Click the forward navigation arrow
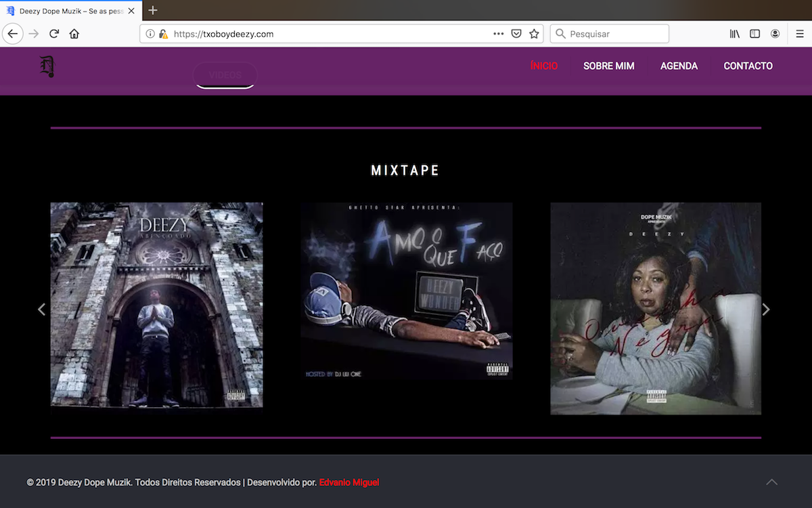Viewport: 812px width, 508px height. click(x=34, y=34)
